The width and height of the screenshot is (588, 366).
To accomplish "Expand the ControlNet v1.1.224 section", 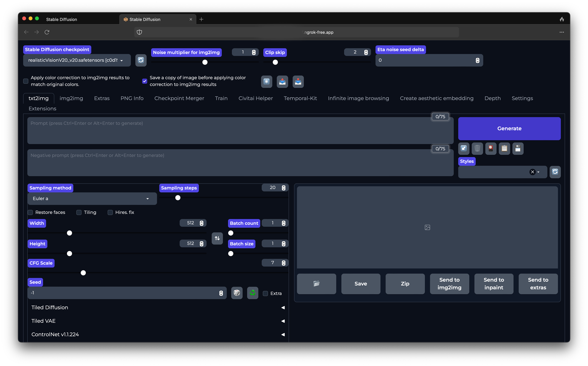I will coord(158,334).
